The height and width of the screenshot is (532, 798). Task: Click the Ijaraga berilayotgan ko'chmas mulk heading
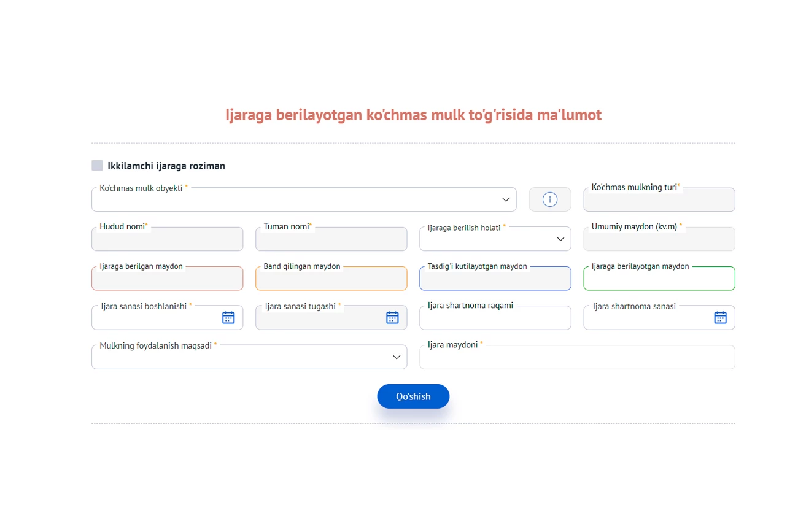414,115
